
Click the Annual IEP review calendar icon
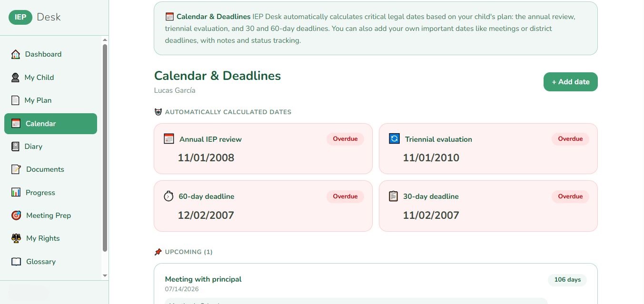(169, 139)
